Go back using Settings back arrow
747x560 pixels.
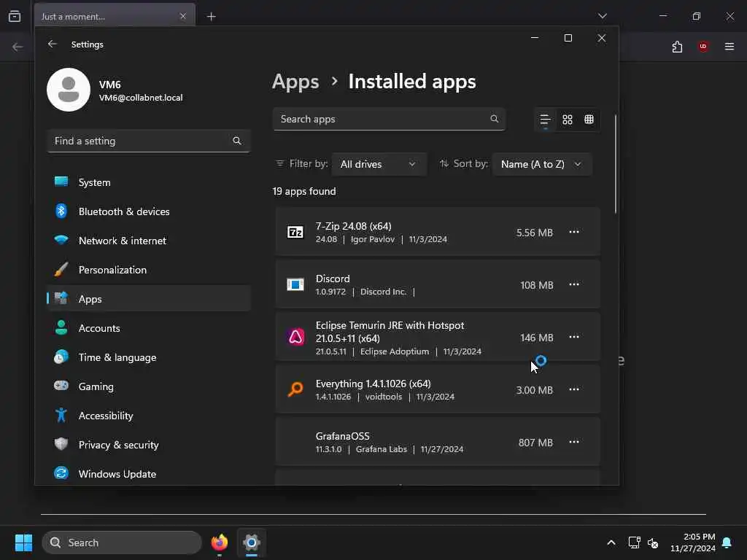[x=53, y=44]
